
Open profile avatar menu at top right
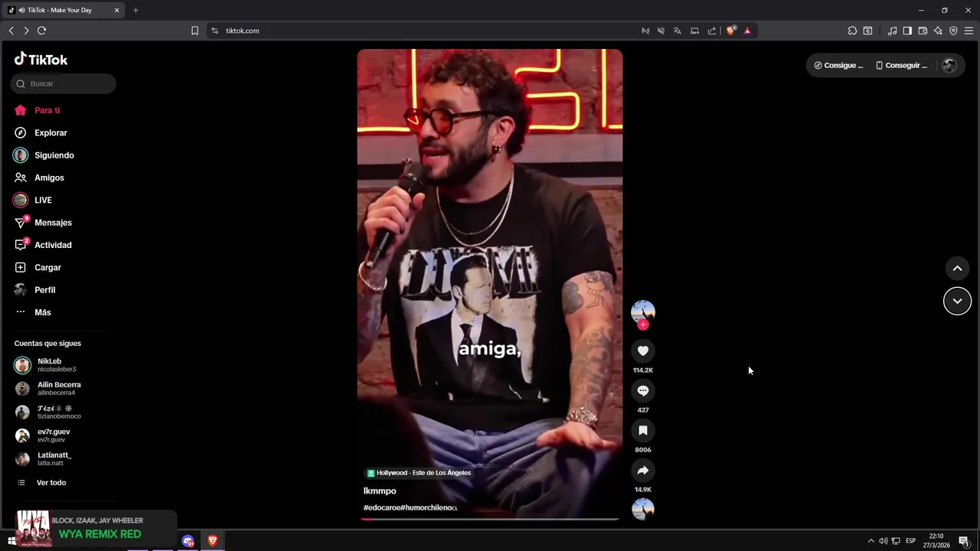pyautogui.click(x=949, y=65)
